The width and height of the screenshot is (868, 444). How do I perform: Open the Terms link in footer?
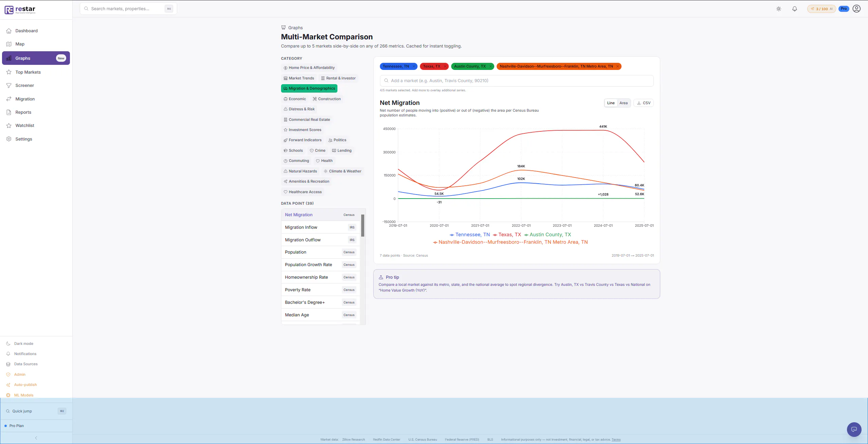(x=616, y=440)
